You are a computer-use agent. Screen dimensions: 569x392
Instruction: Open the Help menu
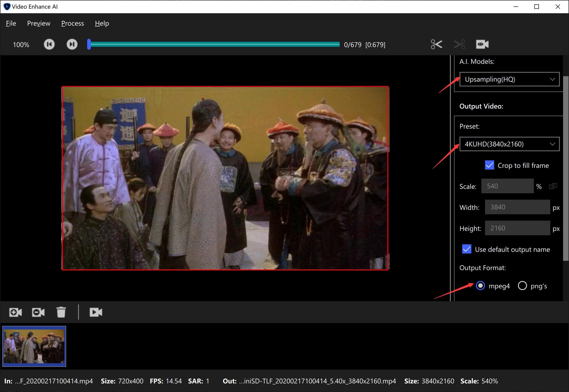click(x=102, y=23)
